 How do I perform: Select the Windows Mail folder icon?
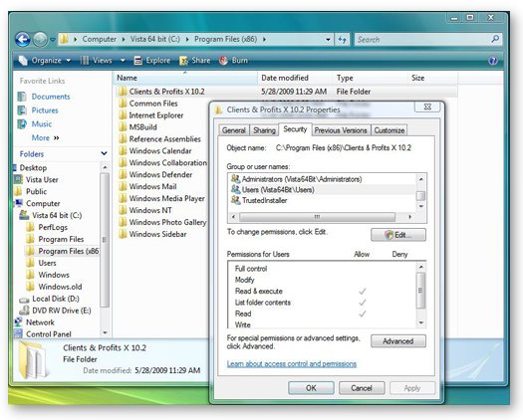[123, 186]
